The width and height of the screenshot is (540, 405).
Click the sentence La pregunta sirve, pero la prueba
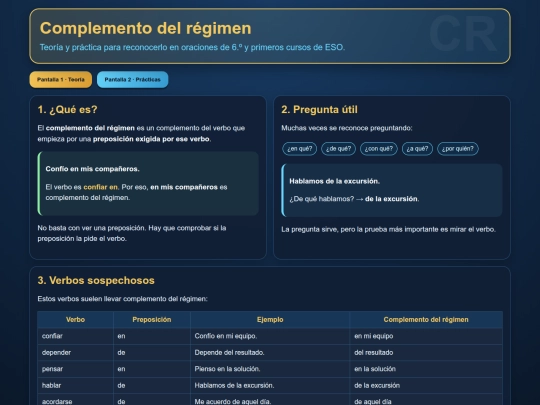[388, 229]
